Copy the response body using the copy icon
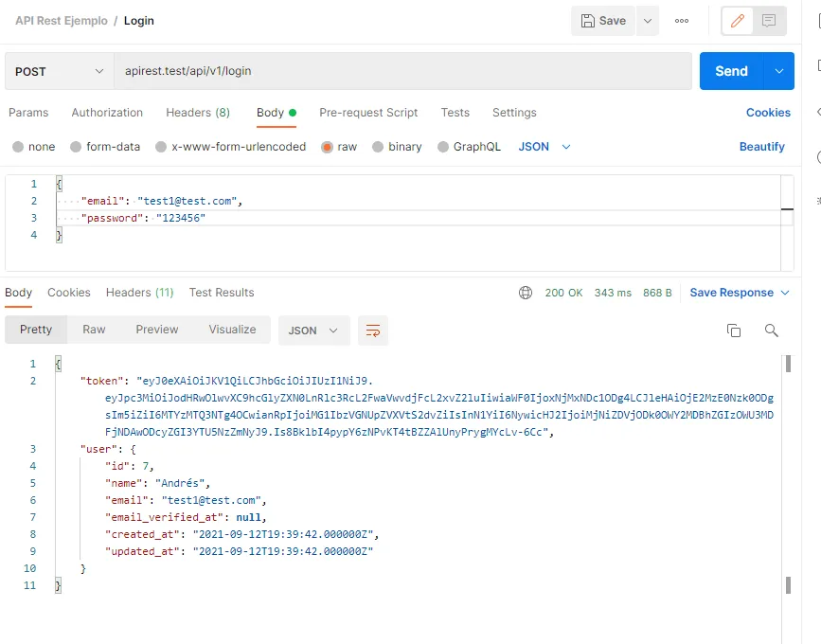Image resolution: width=821 pixels, height=644 pixels. point(734,331)
